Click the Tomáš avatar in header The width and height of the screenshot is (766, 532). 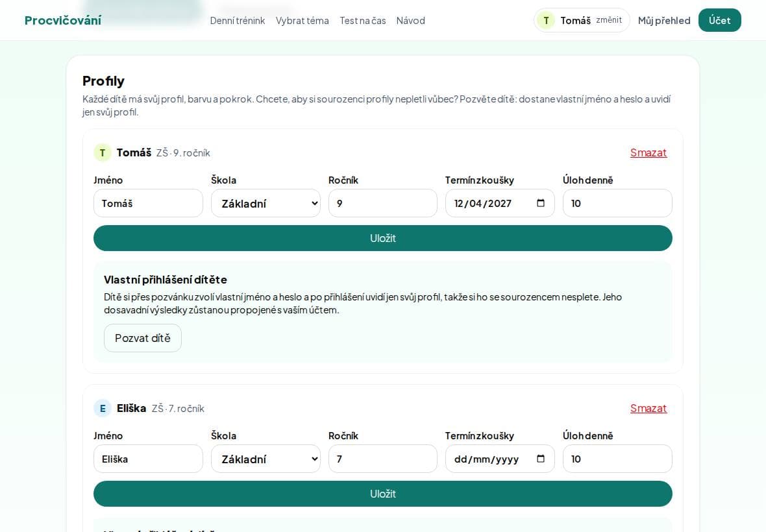click(546, 21)
